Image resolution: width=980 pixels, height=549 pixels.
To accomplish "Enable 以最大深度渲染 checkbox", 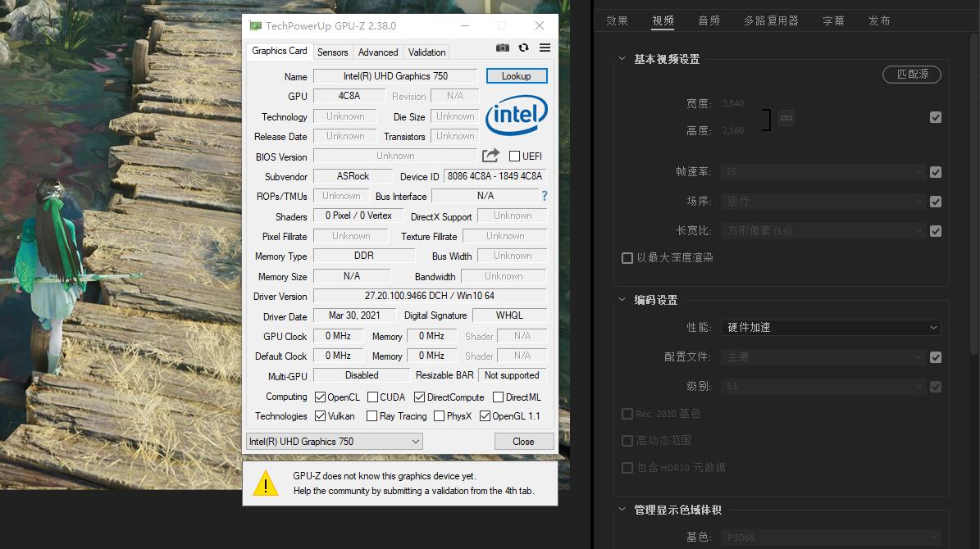I will pyautogui.click(x=627, y=257).
